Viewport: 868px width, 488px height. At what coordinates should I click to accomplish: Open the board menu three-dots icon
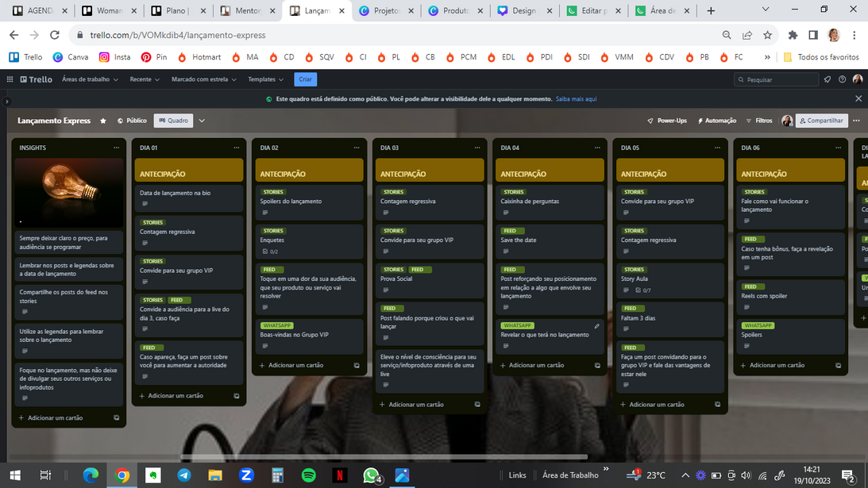pyautogui.click(x=856, y=121)
